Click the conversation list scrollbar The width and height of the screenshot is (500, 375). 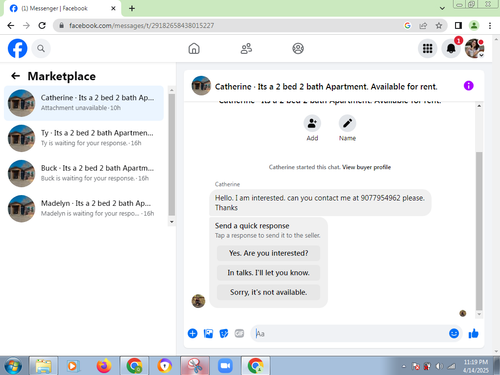pyautogui.click(x=172, y=155)
